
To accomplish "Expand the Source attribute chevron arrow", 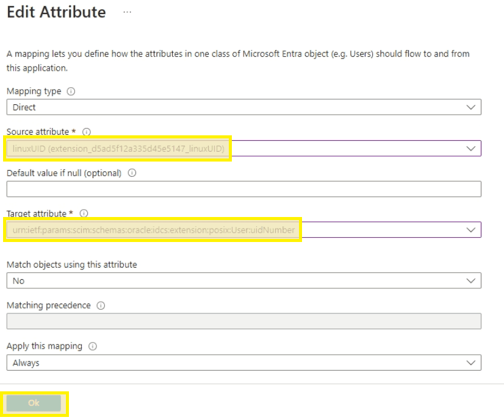I will [470, 148].
